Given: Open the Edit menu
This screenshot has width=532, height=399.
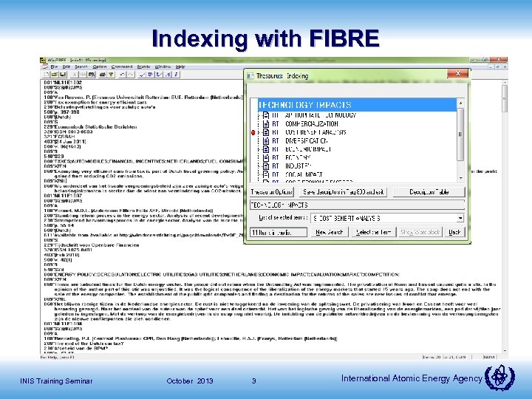Looking at the screenshot, I should (66, 66).
